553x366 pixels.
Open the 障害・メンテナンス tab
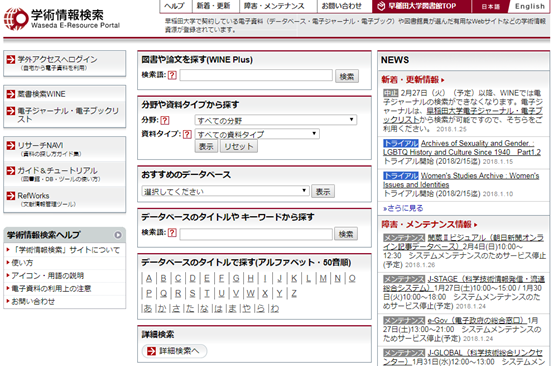click(274, 6)
